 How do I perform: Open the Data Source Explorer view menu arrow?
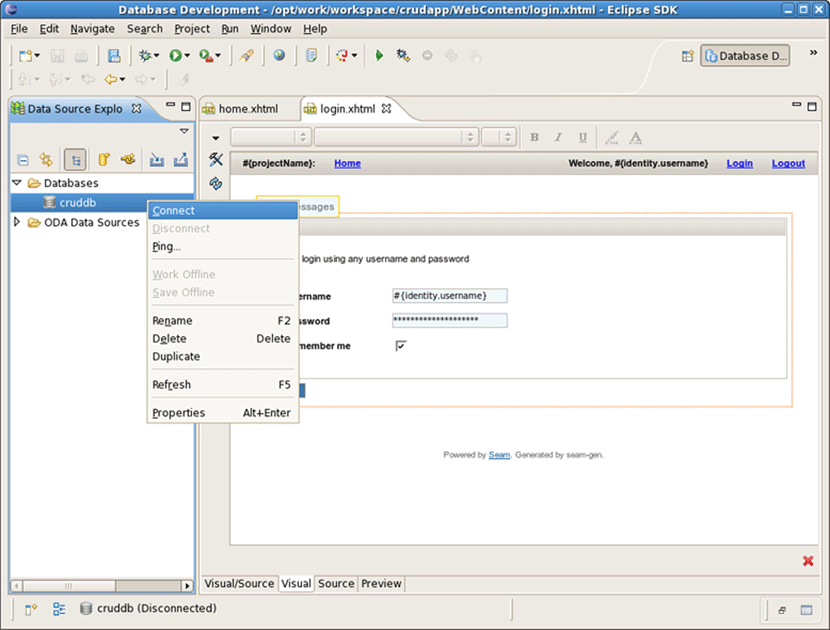pyautogui.click(x=183, y=130)
